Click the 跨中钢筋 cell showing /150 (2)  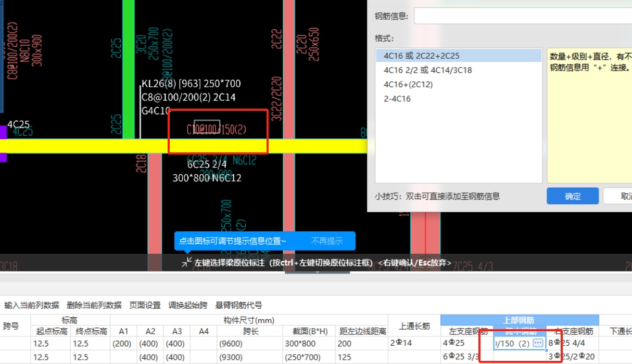click(x=520, y=343)
